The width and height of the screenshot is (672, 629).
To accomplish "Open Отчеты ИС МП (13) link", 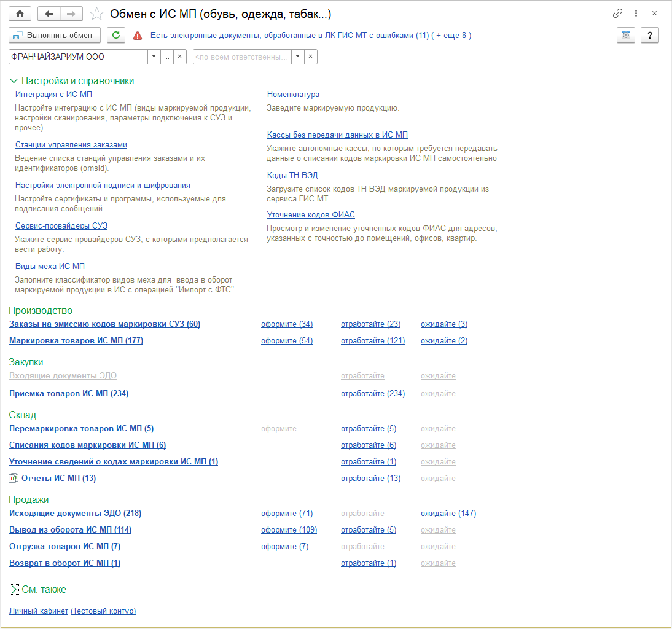I will [x=59, y=478].
